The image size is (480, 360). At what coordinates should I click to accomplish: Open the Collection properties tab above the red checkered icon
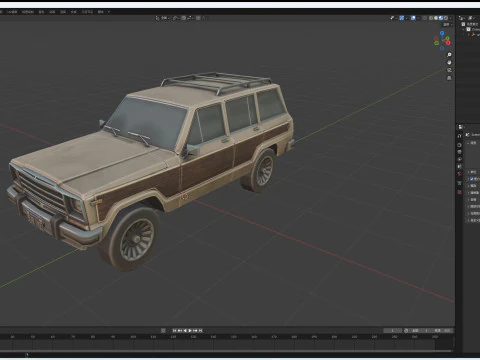[459, 183]
